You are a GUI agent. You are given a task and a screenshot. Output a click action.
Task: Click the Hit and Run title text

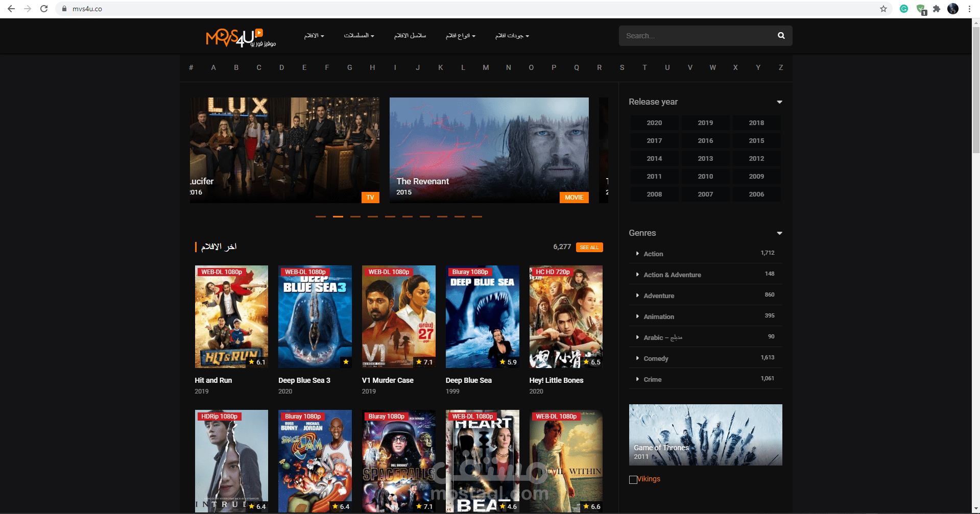tap(213, 380)
